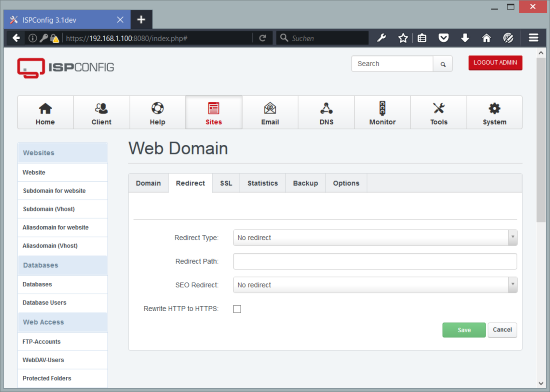
Task: Select the Redirect tab
Action: click(190, 183)
